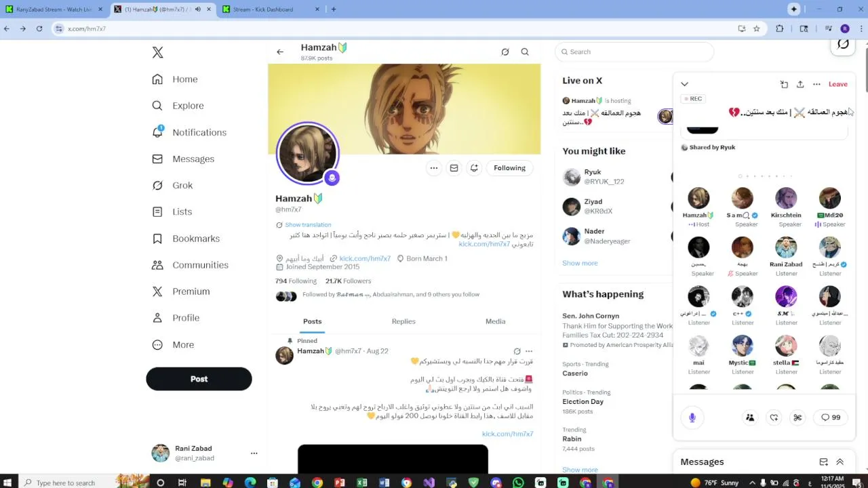
Task: Click the scissors clip icon in the Space
Action: 797,418
